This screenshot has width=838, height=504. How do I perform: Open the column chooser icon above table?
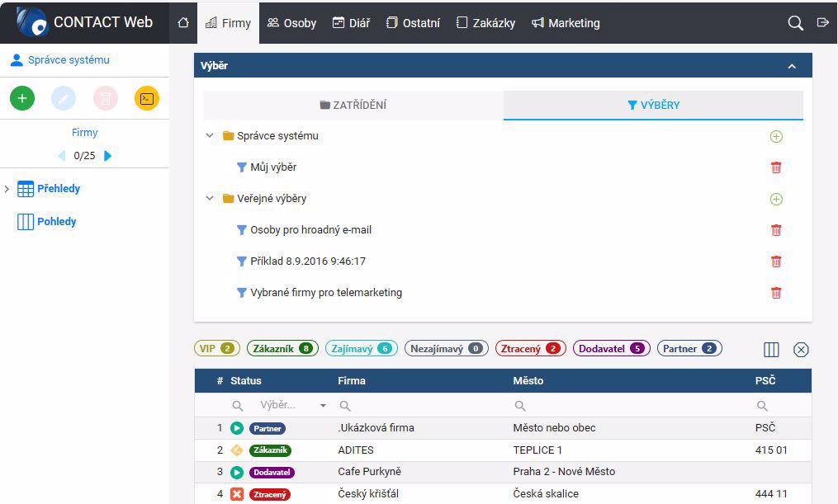click(771, 350)
